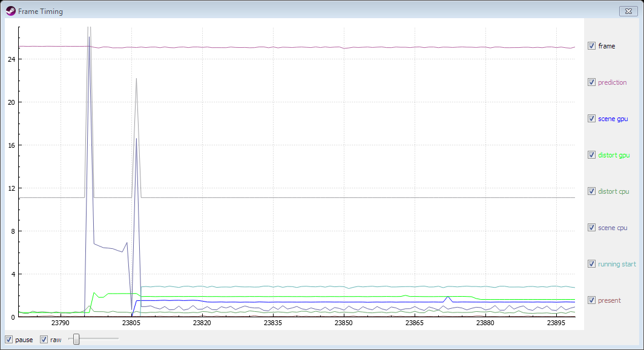Click x-axis label 23880
Image resolution: width=644 pixels, height=350 pixels.
pos(485,323)
